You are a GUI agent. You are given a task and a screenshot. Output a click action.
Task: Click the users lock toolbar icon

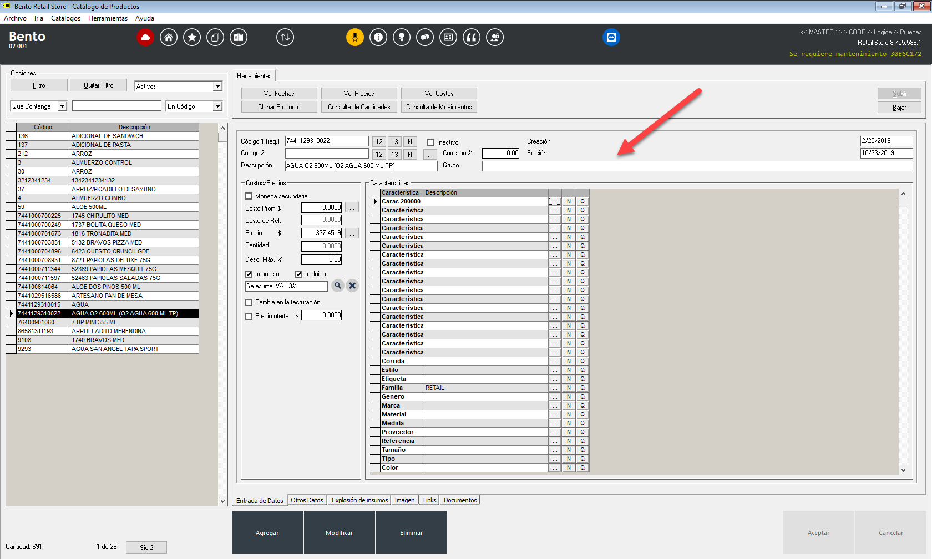(495, 37)
